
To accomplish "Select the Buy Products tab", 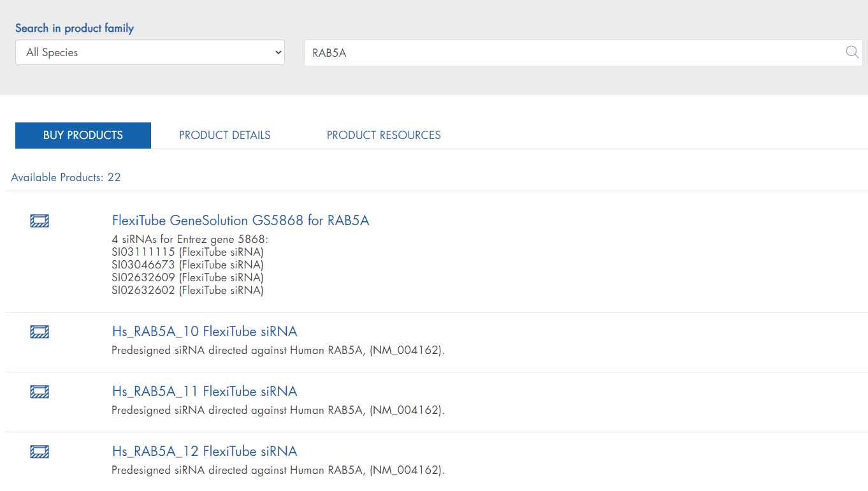I will 83,135.
